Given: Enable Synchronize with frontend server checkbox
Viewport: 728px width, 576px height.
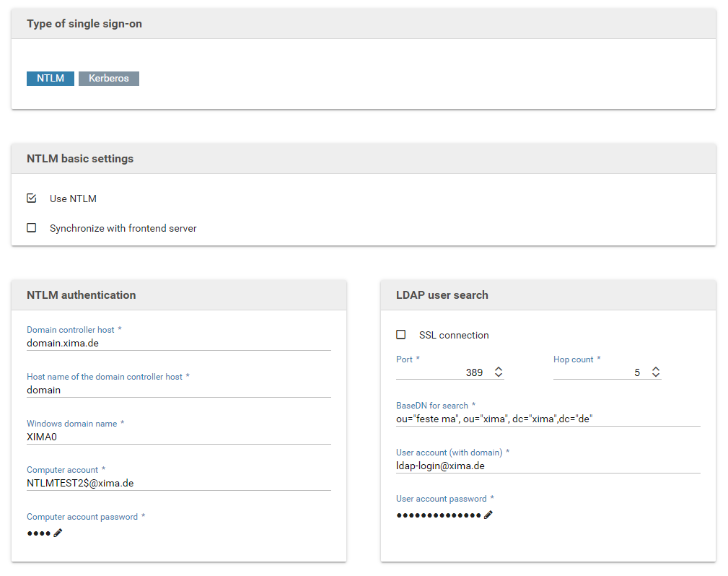Looking at the screenshot, I should tap(32, 228).
